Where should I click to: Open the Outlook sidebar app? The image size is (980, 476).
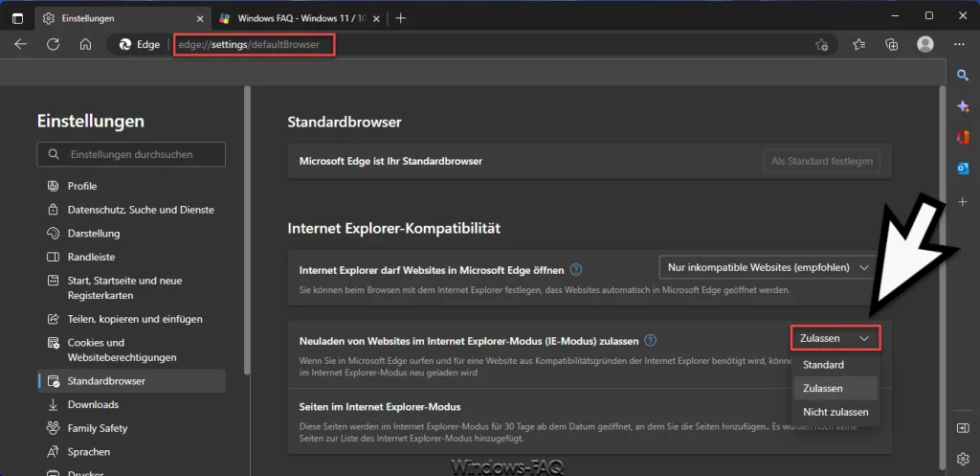[963, 169]
